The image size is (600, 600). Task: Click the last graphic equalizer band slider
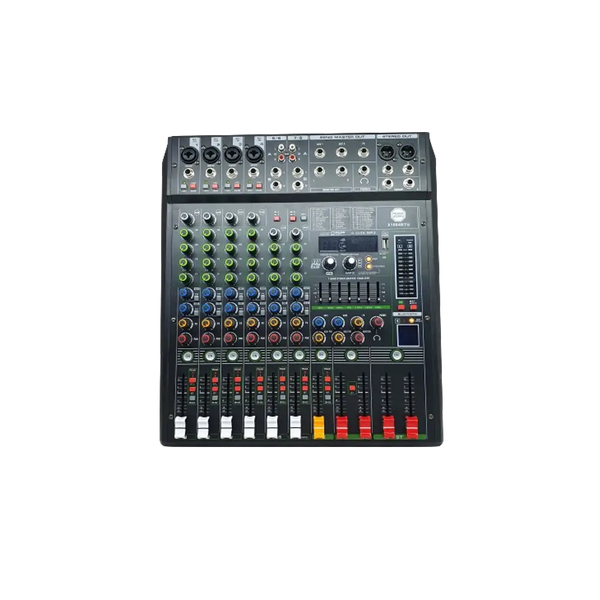point(378,293)
